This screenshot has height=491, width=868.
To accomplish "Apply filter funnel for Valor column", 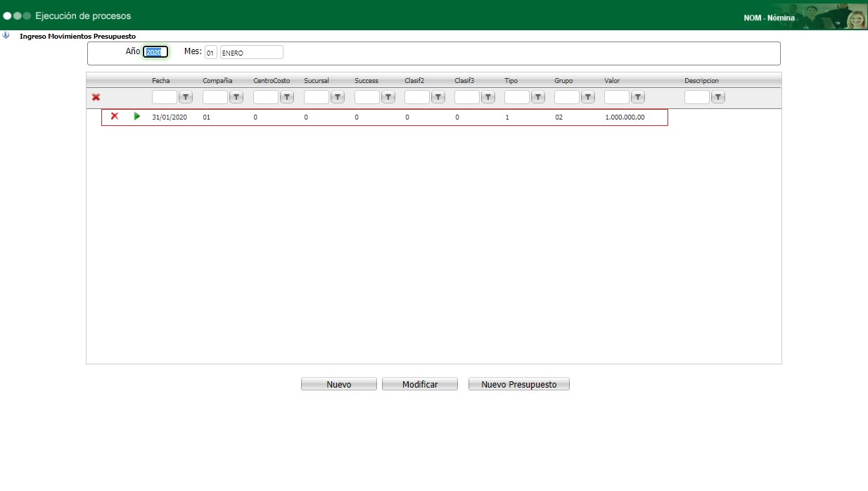I will [x=638, y=97].
